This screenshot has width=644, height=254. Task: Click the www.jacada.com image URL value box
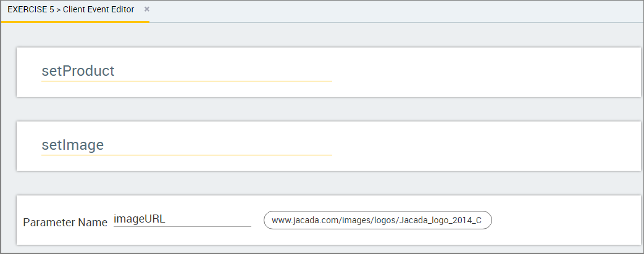click(377, 220)
